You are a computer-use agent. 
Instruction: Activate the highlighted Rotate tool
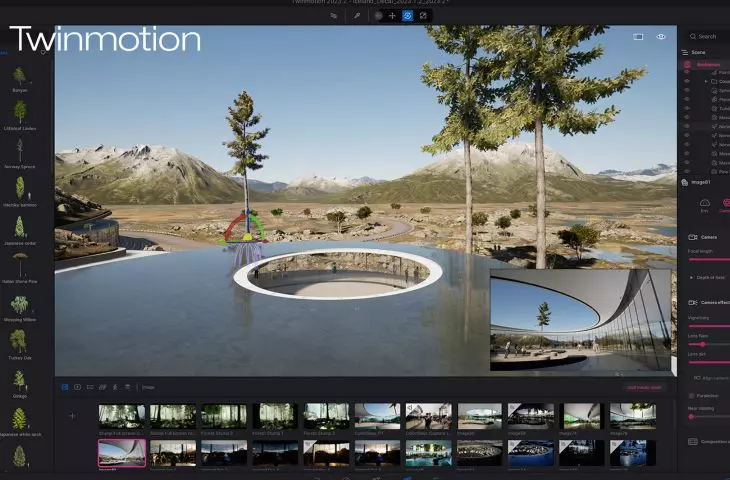(407, 16)
